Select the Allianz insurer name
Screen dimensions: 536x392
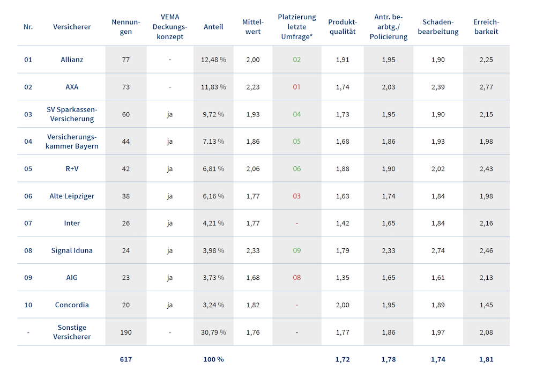tap(72, 60)
